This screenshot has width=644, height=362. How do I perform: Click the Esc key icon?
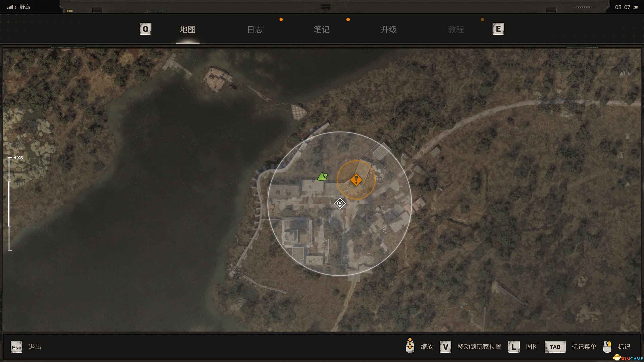[x=17, y=347]
